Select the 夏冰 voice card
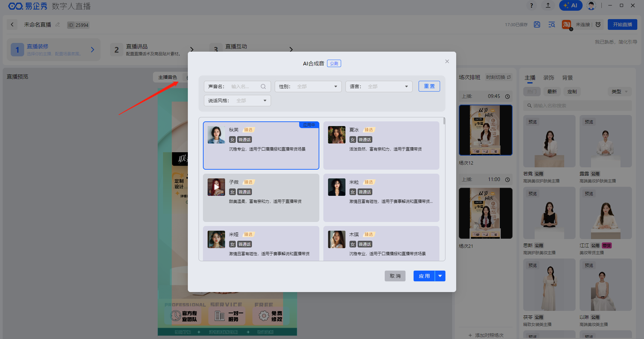Image resolution: width=644 pixels, height=339 pixels. (381, 146)
